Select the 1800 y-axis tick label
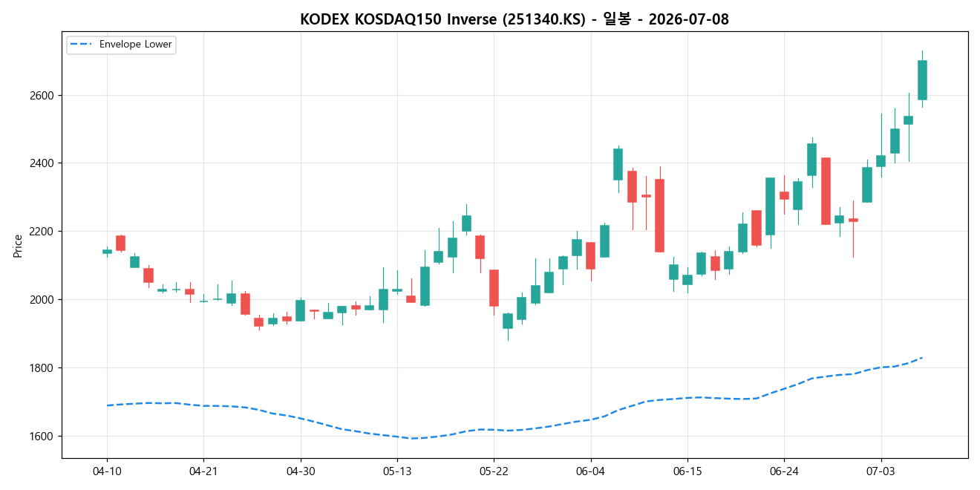The image size is (980, 490). (x=42, y=368)
